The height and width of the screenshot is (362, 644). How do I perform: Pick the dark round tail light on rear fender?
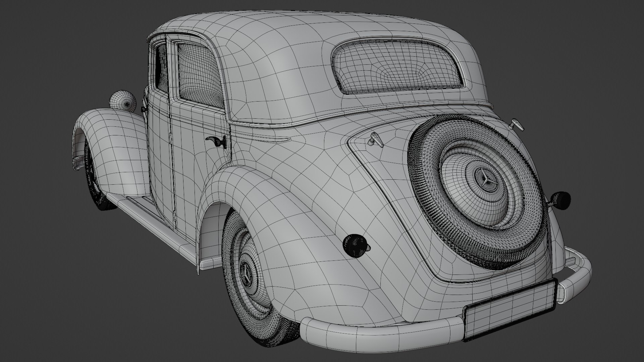pyautogui.click(x=356, y=245)
